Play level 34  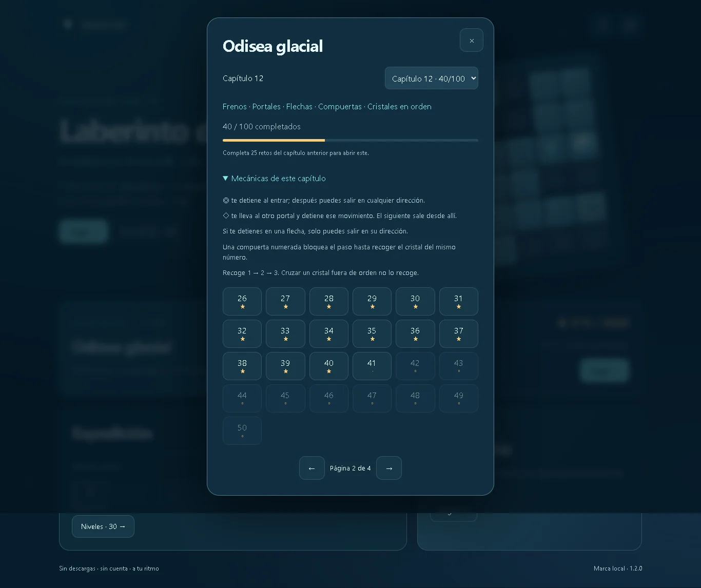[x=329, y=334]
